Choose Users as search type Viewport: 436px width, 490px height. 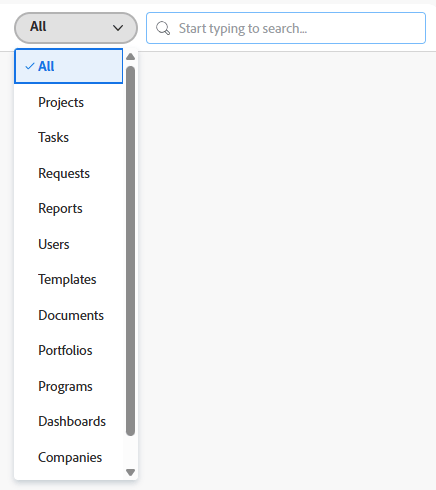[69, 244]
